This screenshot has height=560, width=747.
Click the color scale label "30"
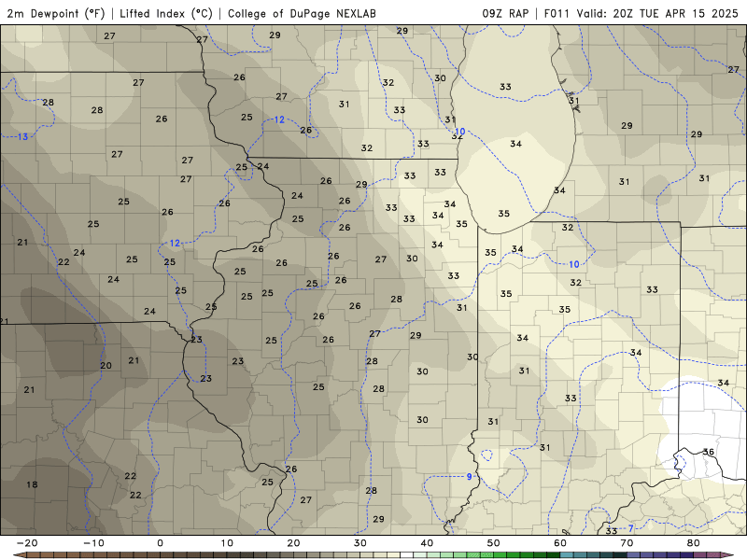360,543
